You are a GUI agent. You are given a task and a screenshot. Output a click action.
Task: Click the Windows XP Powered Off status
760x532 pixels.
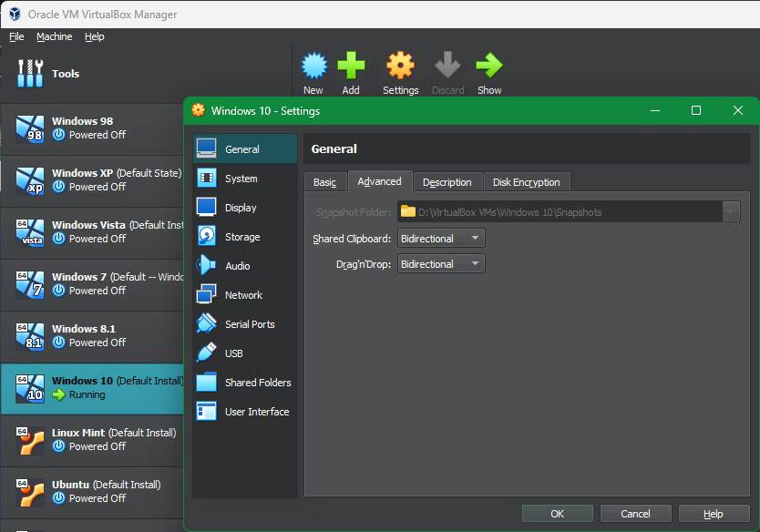[x=97, y=187]
